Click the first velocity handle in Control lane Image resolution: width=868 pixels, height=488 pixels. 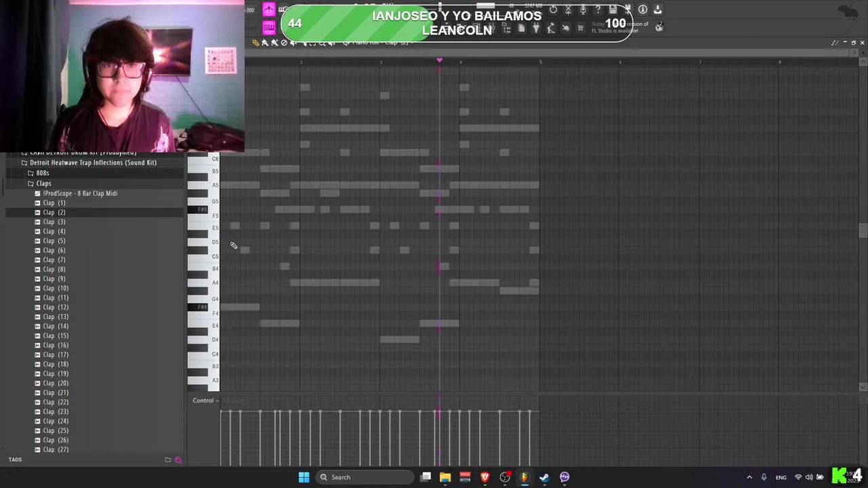tap(221, 411)
